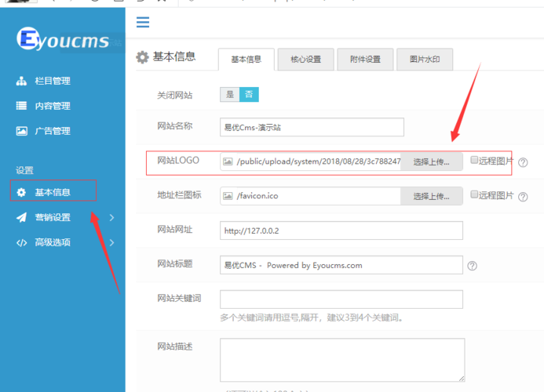Switch to the 核心设置 tab
Viewport: 544px width, 392px height.
[305, 60]
